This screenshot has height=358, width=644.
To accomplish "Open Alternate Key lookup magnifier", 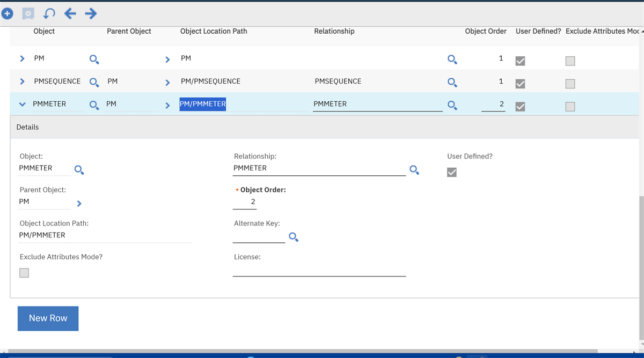I will pos(294,237).
